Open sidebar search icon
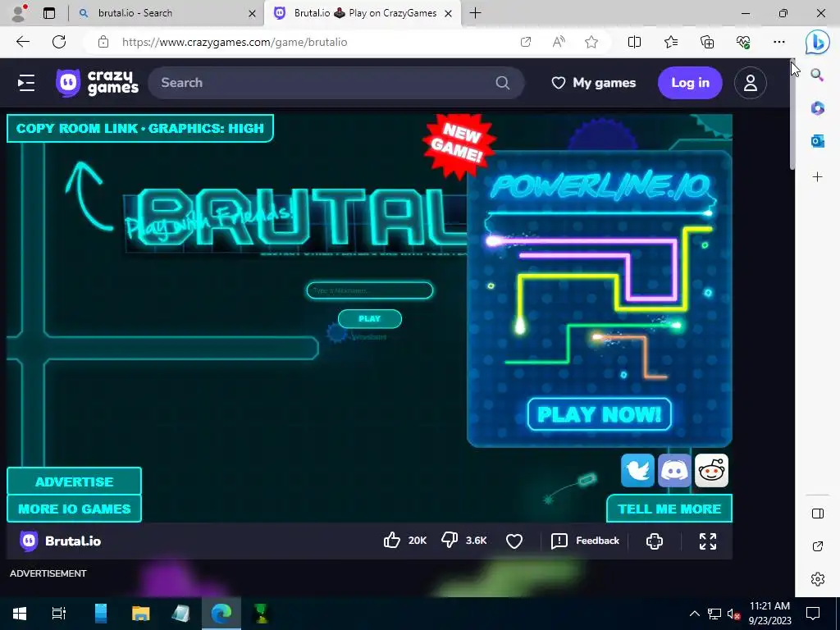 (817, 75)
